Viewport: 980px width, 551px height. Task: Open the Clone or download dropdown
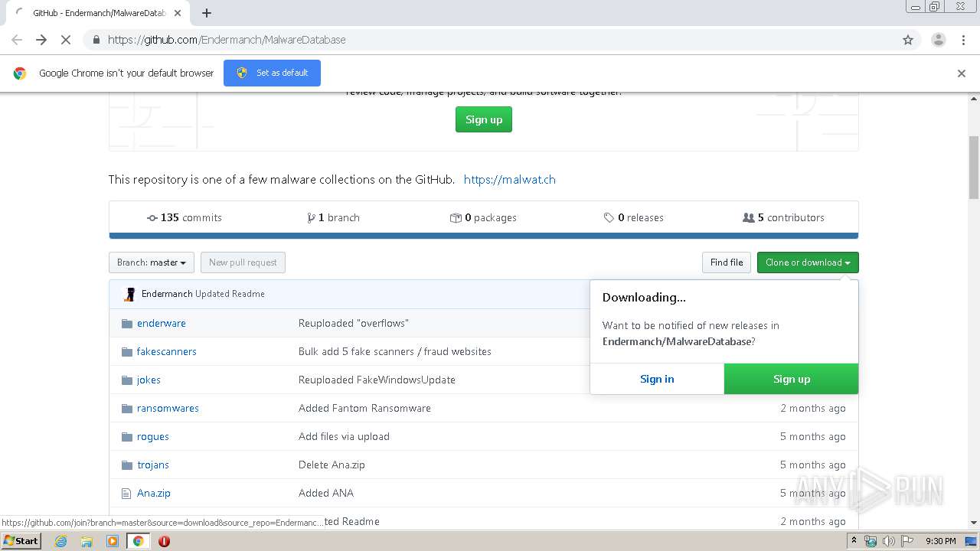tap(808, 262)
